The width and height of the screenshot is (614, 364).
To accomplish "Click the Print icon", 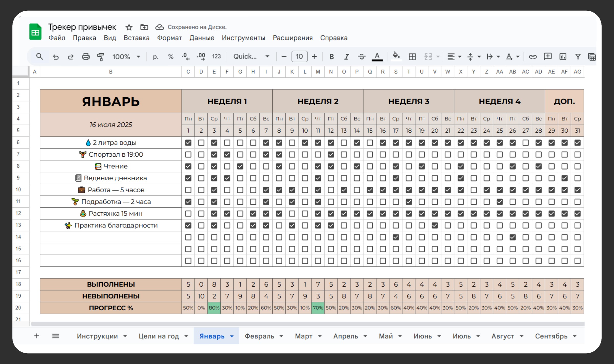I will tap(86, 57).
